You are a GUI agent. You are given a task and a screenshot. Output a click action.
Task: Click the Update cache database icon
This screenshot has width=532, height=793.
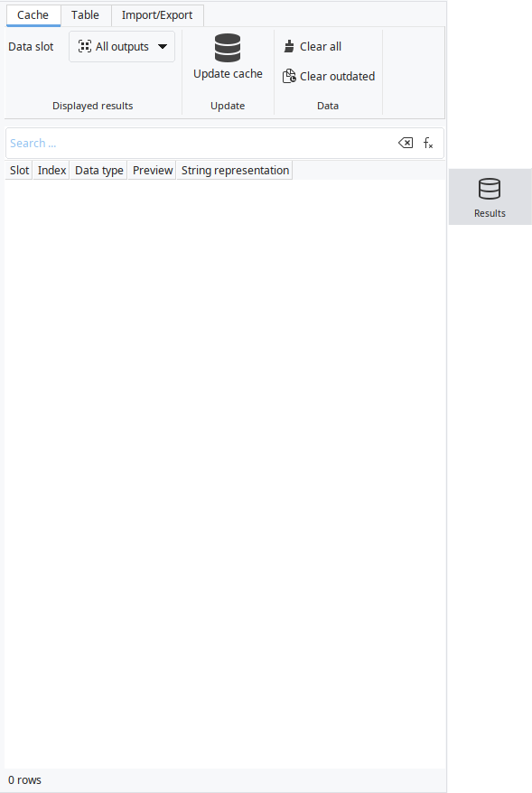point(228,48)
